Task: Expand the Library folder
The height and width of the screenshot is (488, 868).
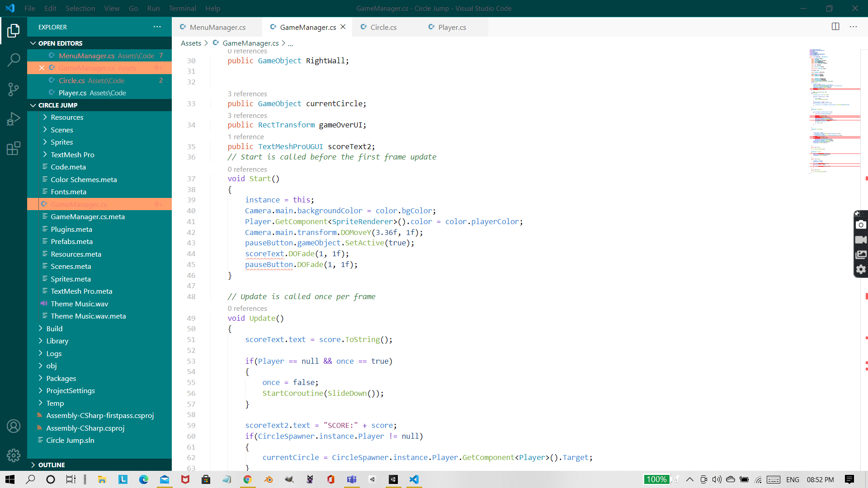Action: click(x=99, y=341)
